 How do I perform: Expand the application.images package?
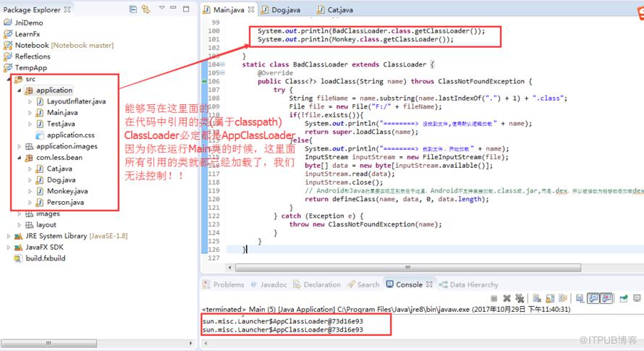(20, 146)
